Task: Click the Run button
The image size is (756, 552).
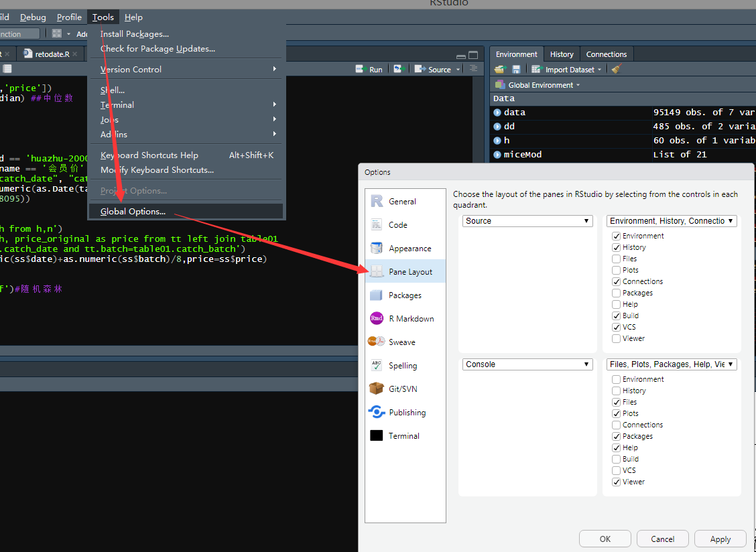Action: [369, 70]
